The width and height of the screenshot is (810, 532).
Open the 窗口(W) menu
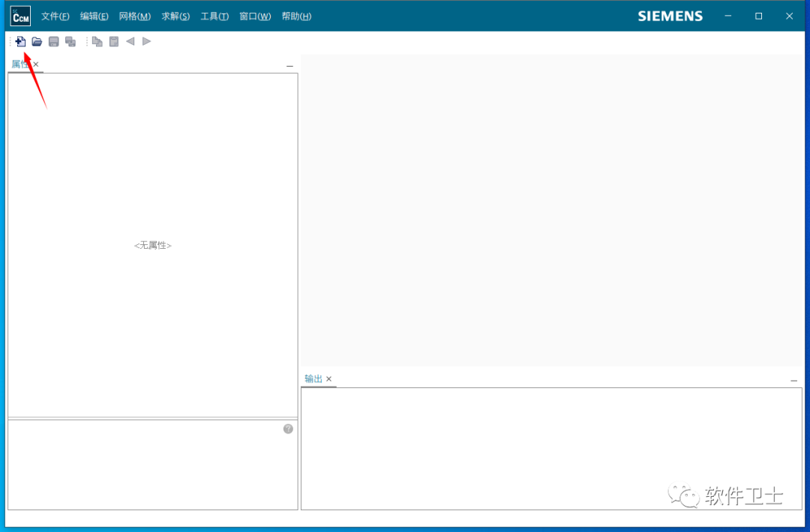coord(255,16)
